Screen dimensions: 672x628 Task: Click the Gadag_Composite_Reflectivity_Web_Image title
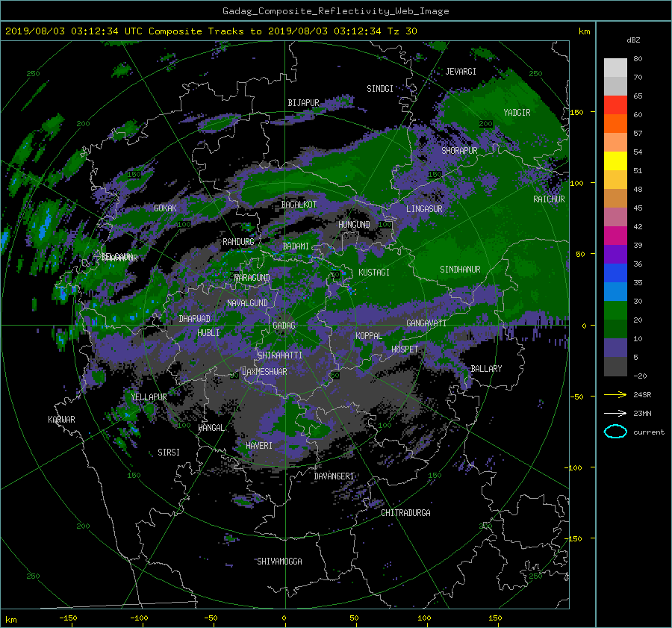pos(335,11)
